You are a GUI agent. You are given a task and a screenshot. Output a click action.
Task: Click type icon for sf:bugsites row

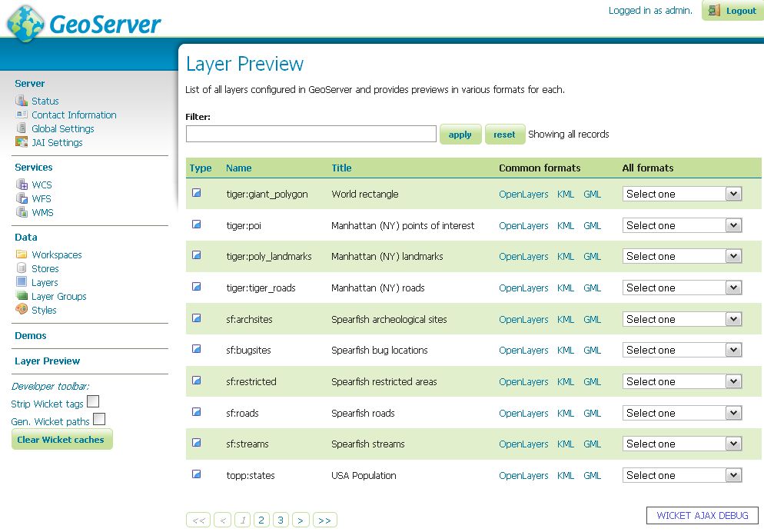[196, 349]
